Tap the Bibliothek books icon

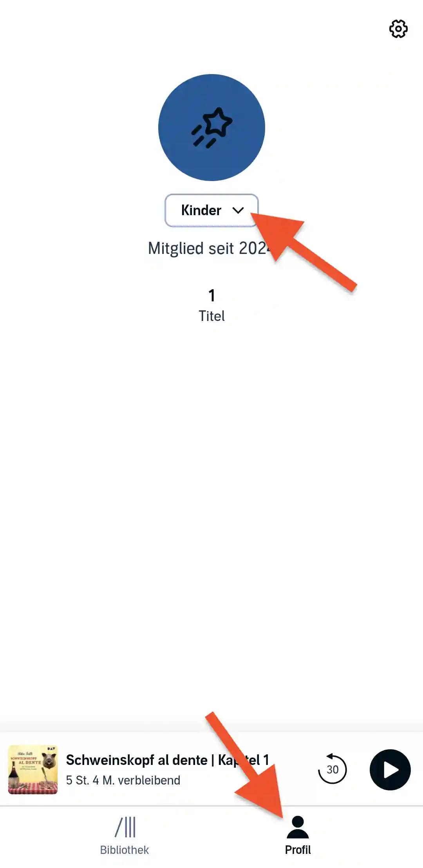[125, 827]
